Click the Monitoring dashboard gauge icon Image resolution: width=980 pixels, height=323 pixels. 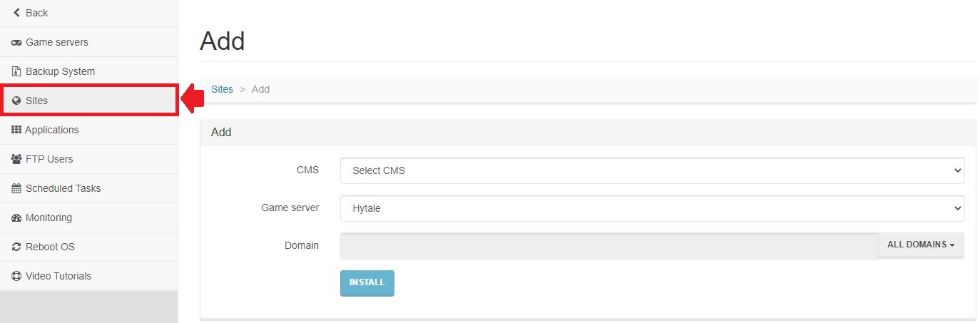[x=16, y=217]
